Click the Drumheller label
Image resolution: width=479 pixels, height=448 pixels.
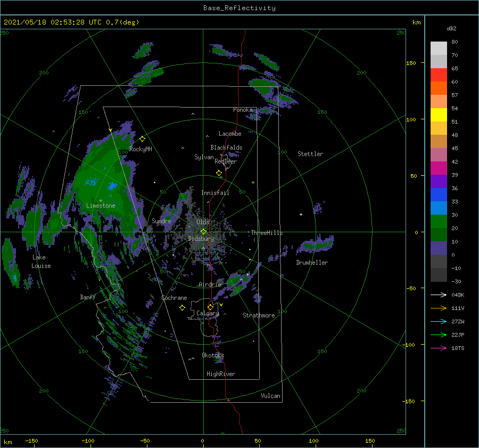point(312,263)
